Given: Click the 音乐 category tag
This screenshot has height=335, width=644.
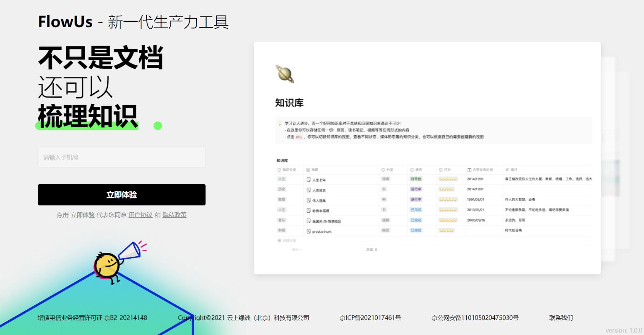Looking at the screenshot, I should pos(282,220).
